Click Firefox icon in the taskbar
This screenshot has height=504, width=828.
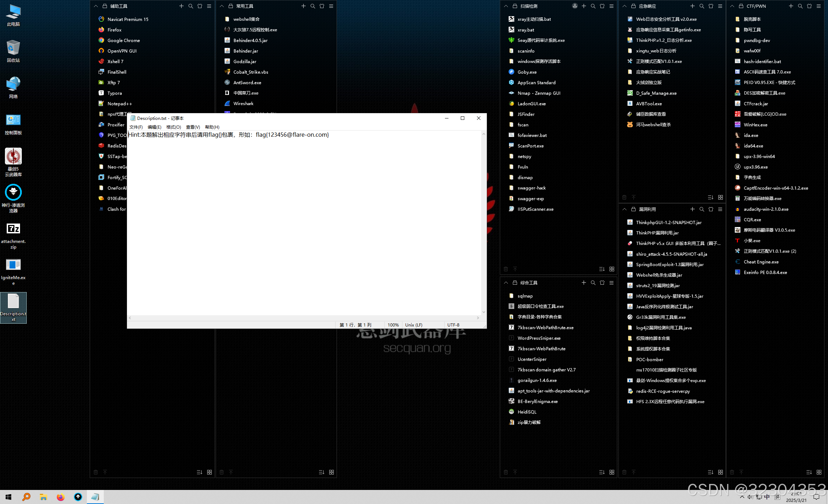60,497
